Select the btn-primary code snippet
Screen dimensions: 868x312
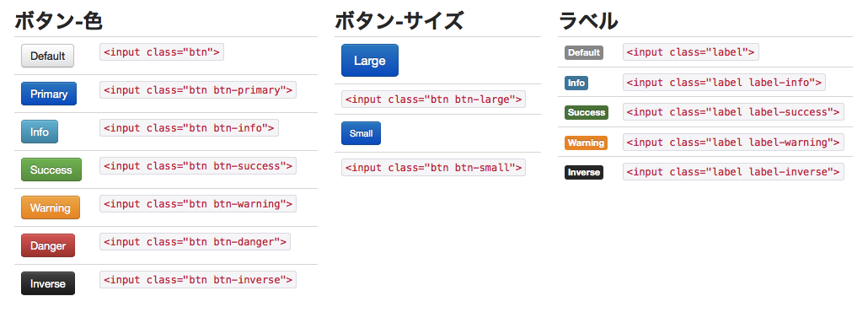click(x=198, y=89)
